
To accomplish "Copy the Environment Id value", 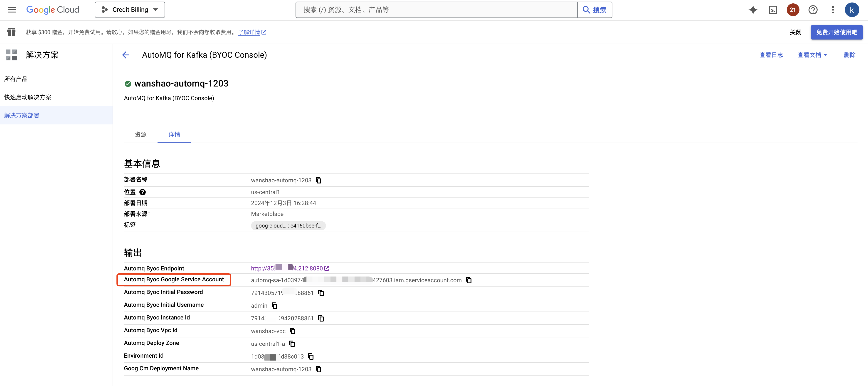I will click(x=311, y=356).
